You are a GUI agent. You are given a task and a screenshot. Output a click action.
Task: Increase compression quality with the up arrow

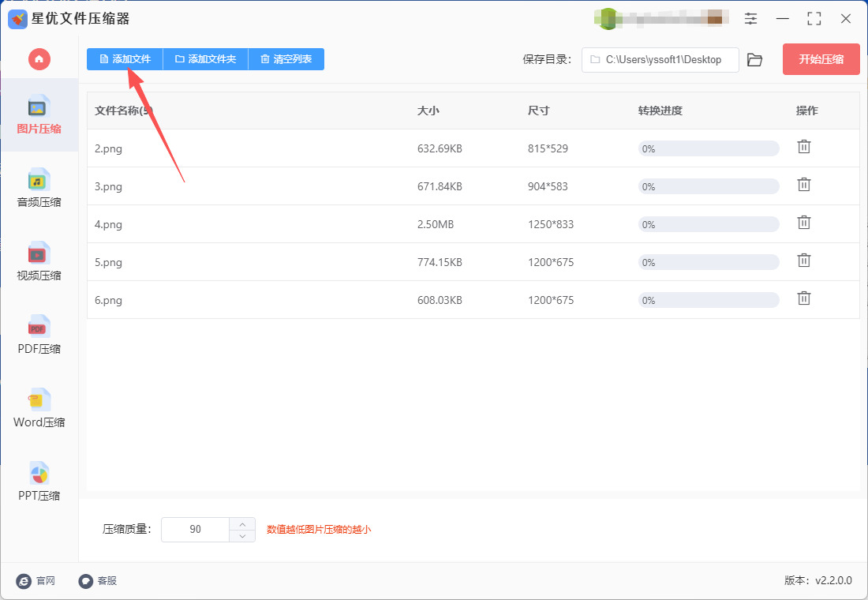tap(242, 523)
